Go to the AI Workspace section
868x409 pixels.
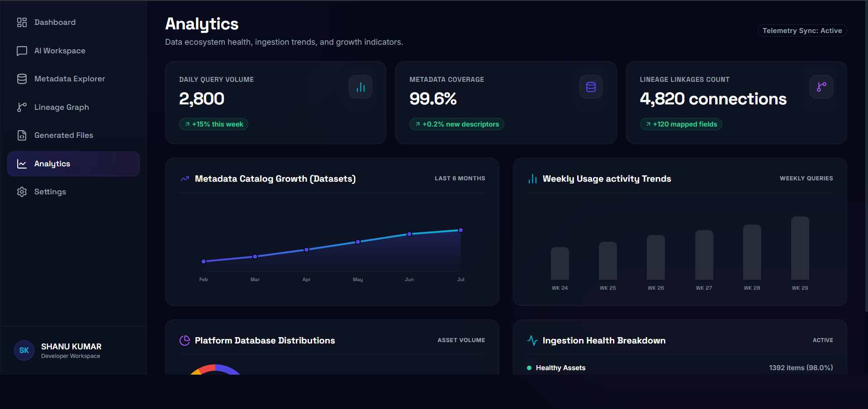pyautogui.click(x=73, y=51)
